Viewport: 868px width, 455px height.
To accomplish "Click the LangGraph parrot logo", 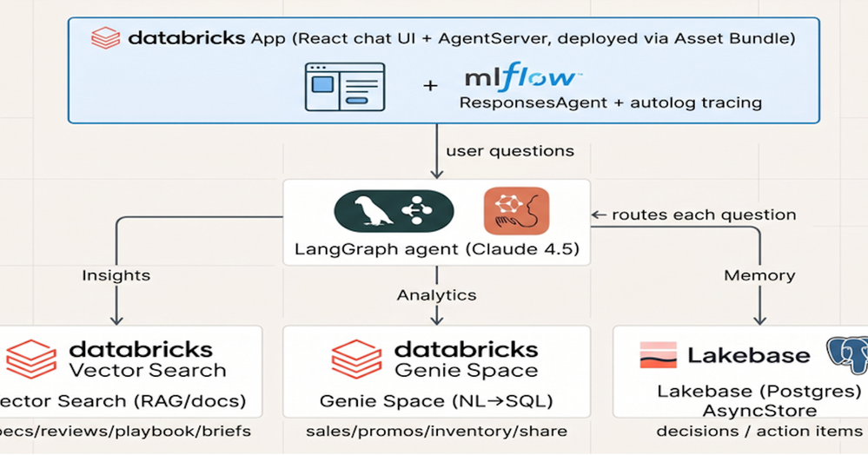I will (394, 212).
